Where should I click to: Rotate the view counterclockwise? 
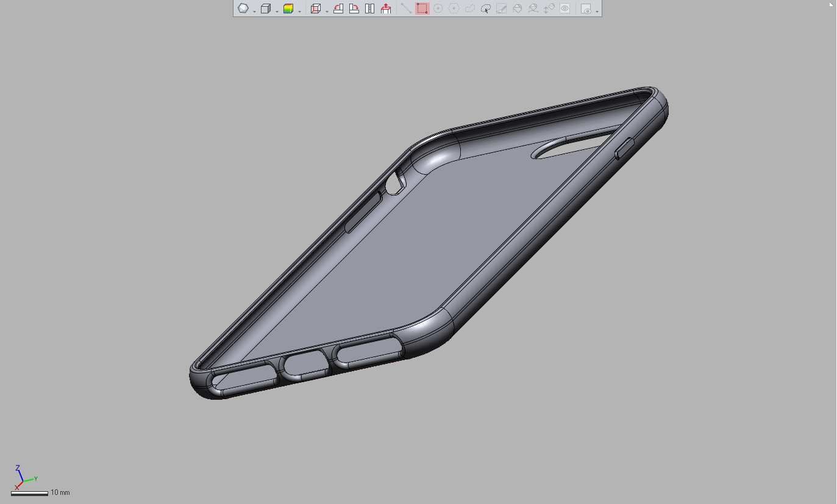(x=338, y=9)
